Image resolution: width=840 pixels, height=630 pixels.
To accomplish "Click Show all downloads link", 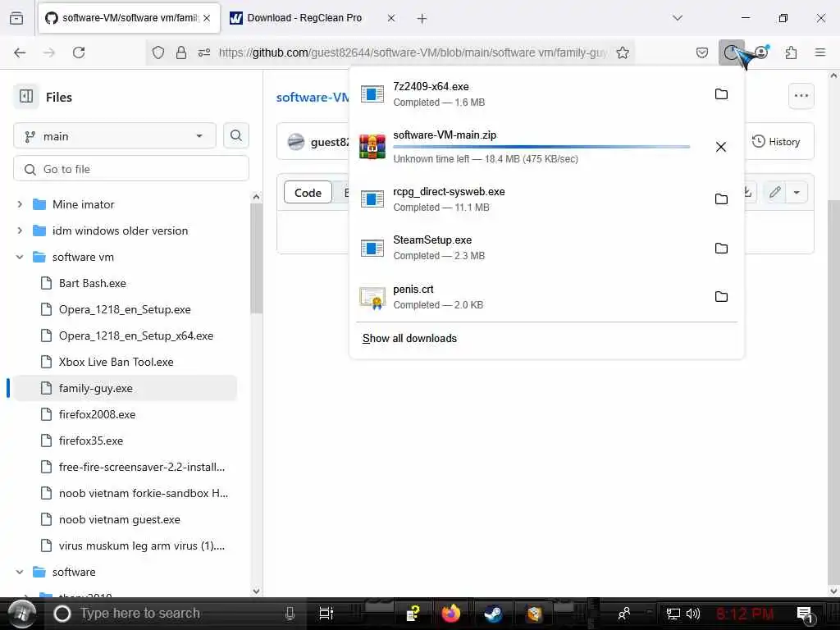I will click(409, 339).
